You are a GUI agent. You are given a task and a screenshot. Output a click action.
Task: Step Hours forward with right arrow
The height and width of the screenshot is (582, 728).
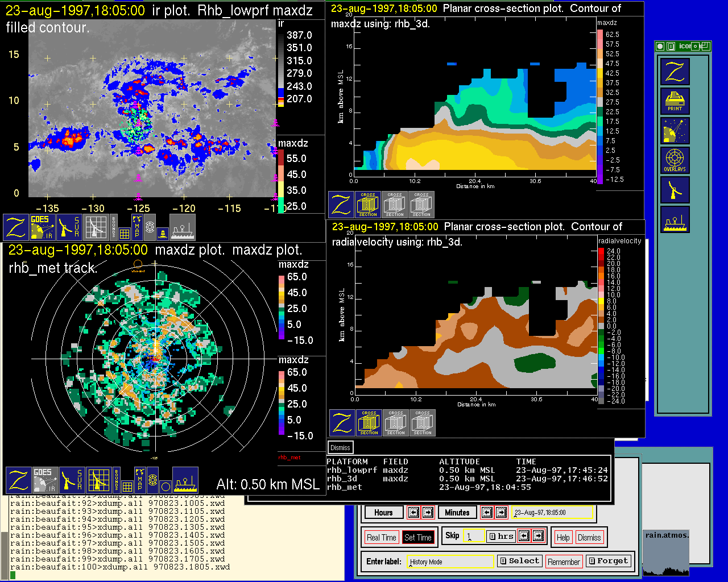[x=428, y=513]
